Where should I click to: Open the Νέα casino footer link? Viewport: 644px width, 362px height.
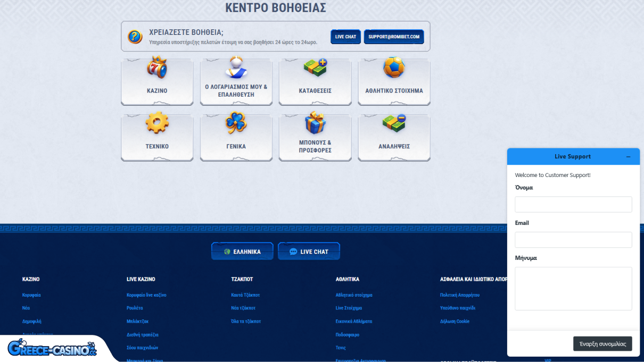click(x=26, y=308)
